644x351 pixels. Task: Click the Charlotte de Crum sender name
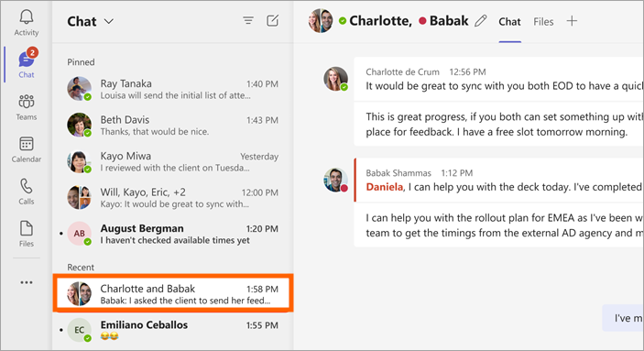coord(402,71)
